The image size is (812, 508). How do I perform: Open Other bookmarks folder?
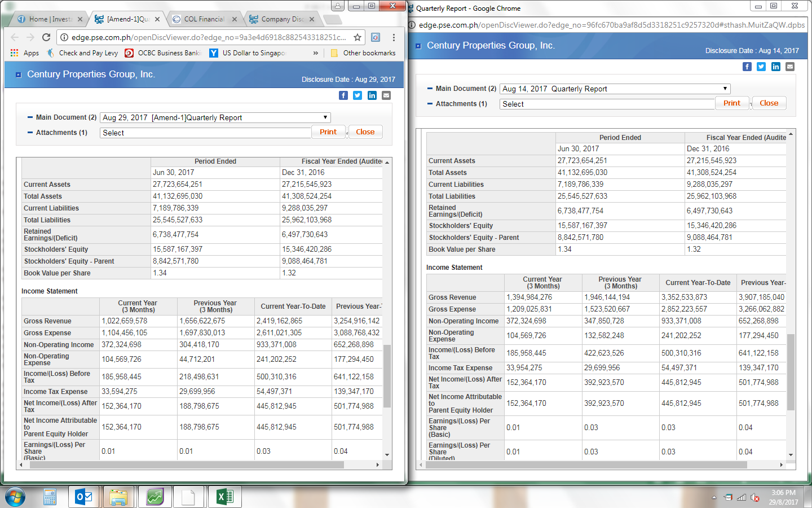(x=363, y=53)
